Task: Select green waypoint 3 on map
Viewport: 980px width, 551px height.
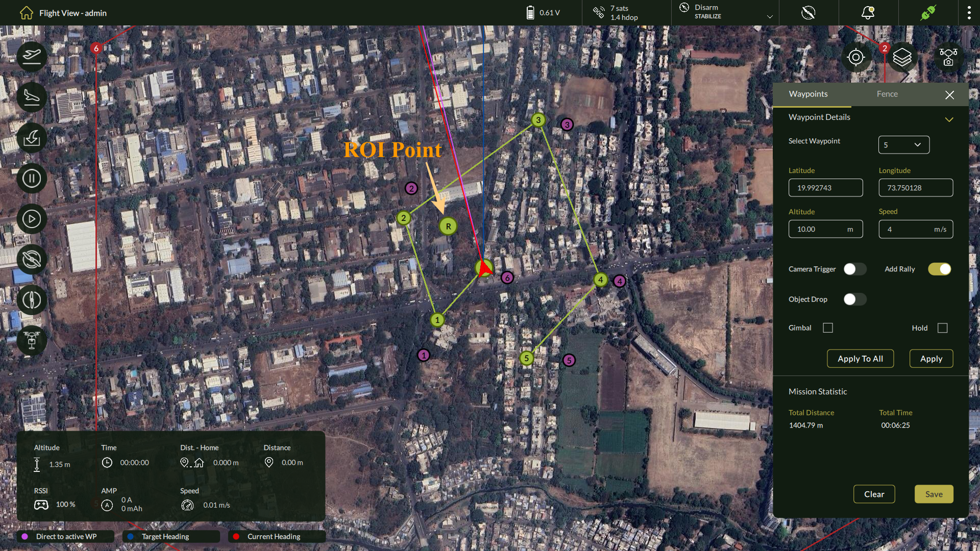Action: (x=538, y=120)
